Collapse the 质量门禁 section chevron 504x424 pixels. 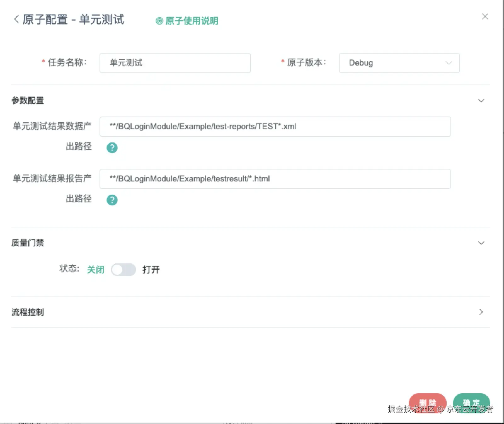pyautogui.click(x=481, y=243)
